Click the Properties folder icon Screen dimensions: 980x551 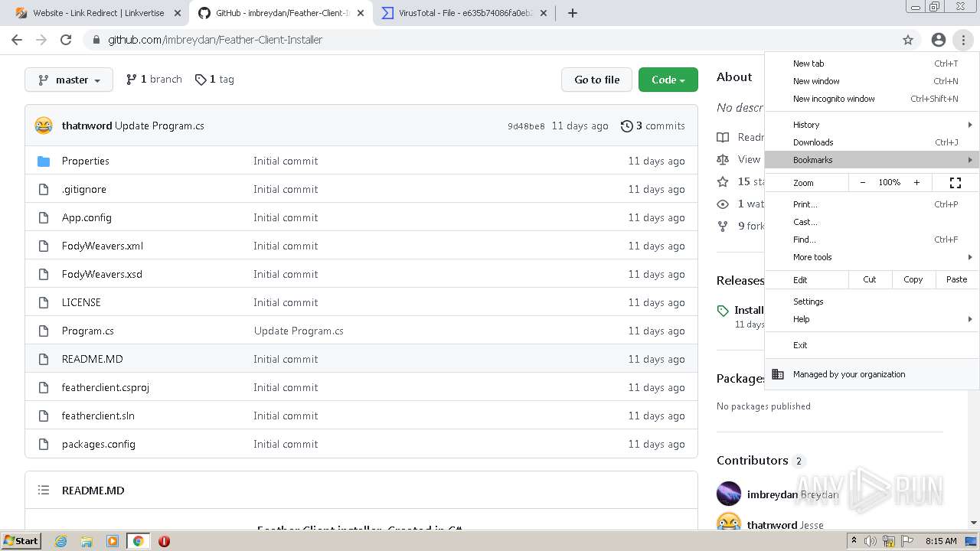tap(44, 161)
